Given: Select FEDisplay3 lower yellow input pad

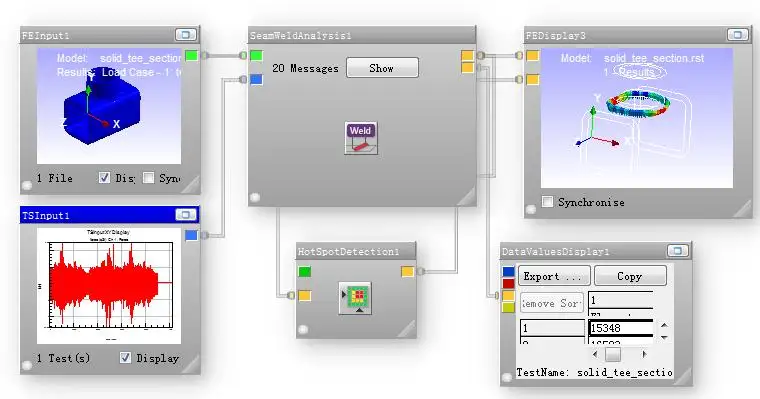Looking at the screenshot, I should [532, 80].
